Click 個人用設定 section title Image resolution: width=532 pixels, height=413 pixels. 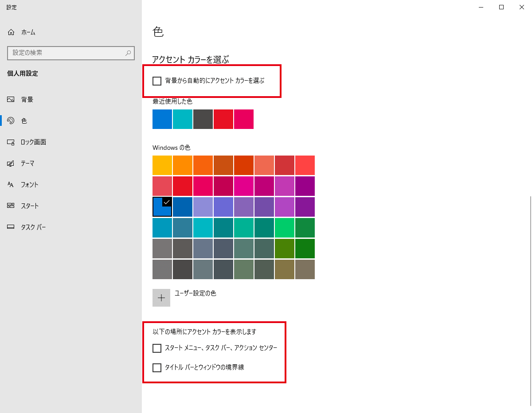click(x=23, y=74)
